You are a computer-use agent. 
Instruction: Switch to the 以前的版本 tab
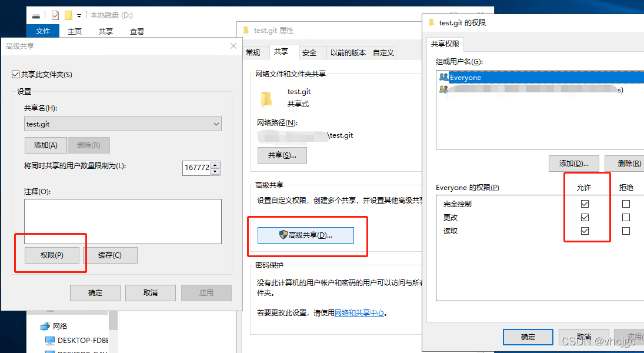(x=348, y=52)
